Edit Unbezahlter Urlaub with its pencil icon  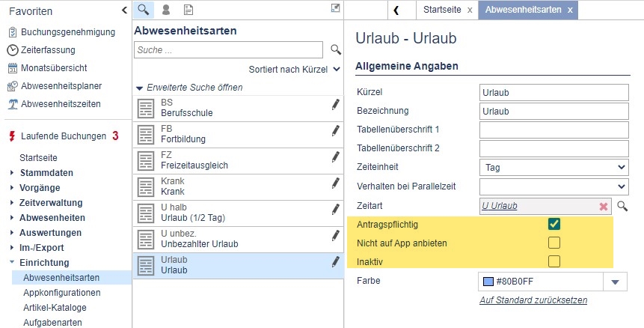[336, 236]
